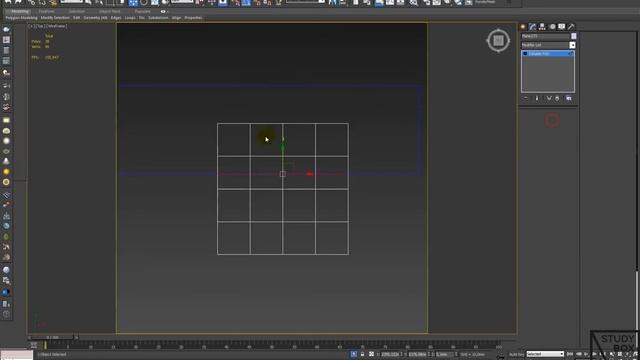Open the Selected key filter dropdown
Image resolution: width=640 pixels, height=360 pixels.
coord(545,354)
